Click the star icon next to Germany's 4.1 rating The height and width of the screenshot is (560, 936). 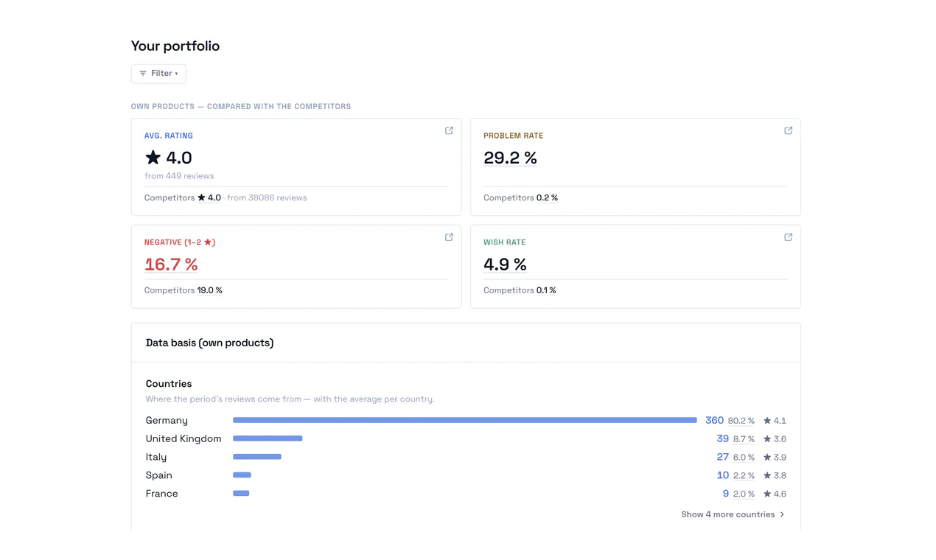click(767, 421)
